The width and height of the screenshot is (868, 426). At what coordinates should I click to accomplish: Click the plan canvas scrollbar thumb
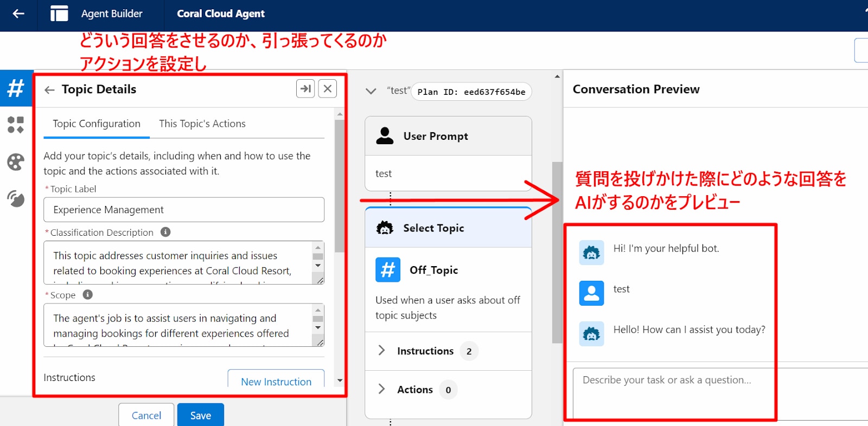coord(557,252)
